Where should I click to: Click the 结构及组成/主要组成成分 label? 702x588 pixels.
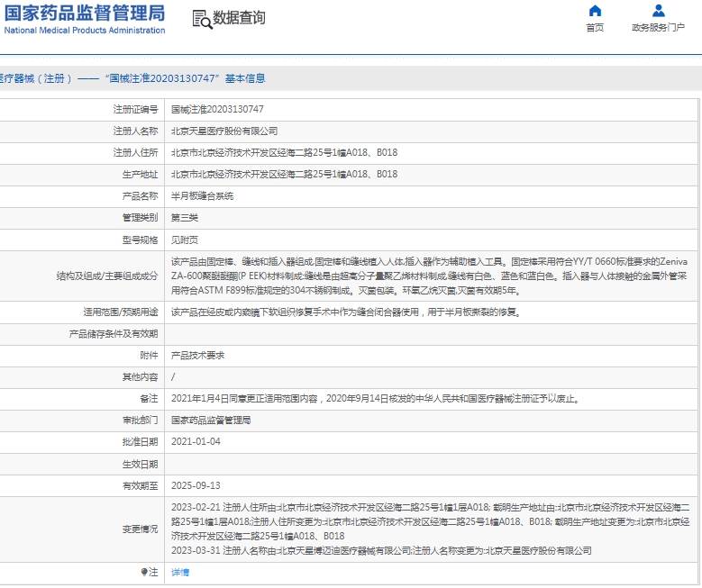click(x=107, y=276)
